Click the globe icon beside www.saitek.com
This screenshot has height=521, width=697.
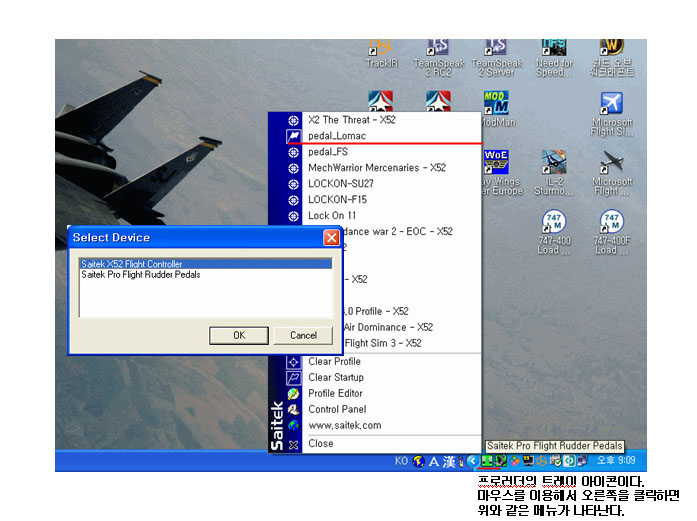click(293, 426)
